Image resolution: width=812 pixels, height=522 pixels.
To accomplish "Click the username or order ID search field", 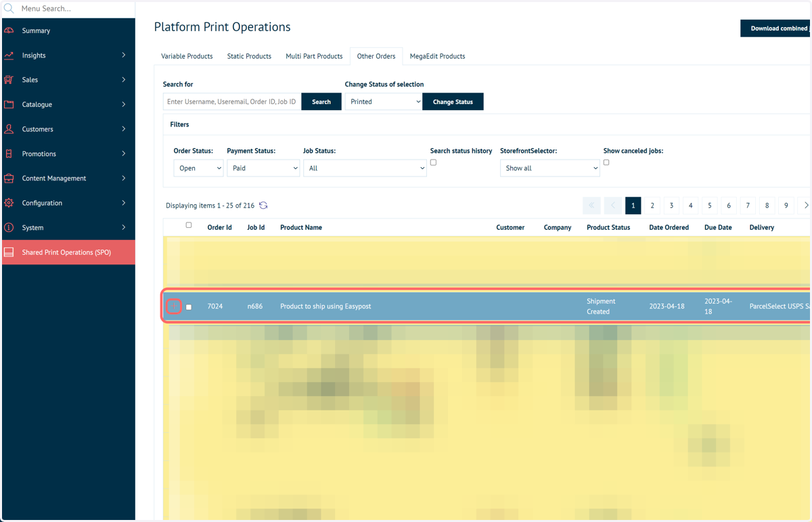I will pyautogui.click(x=232, y=102).
